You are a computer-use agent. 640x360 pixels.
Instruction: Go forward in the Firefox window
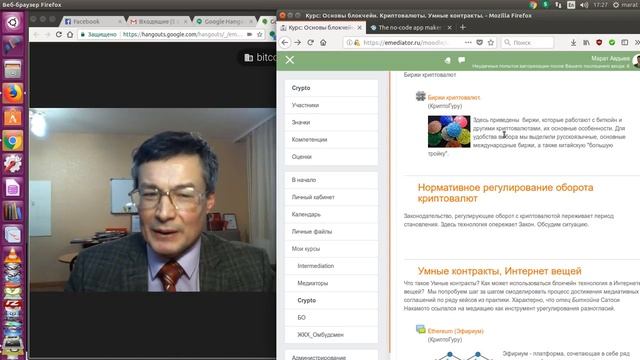(x=298, y=42)
